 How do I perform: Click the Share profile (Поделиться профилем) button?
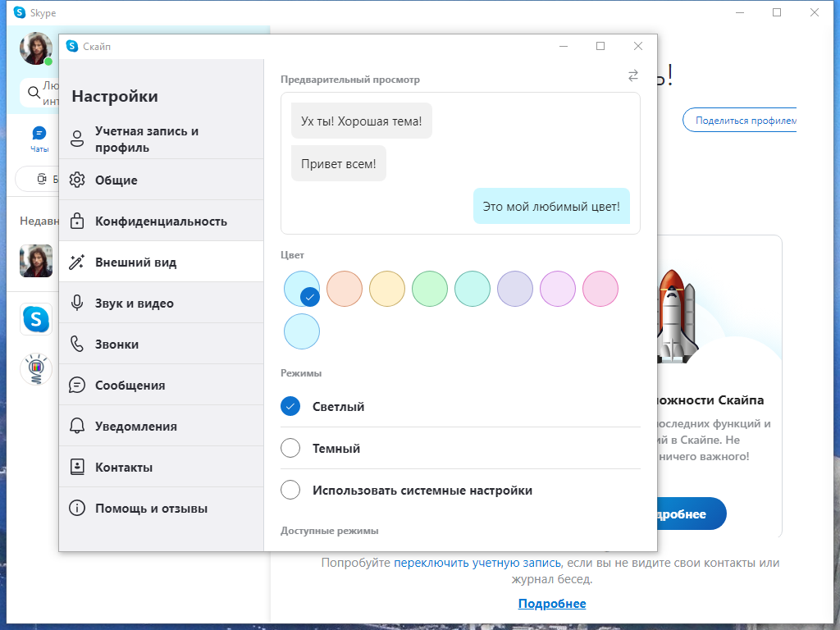point(739,121)
